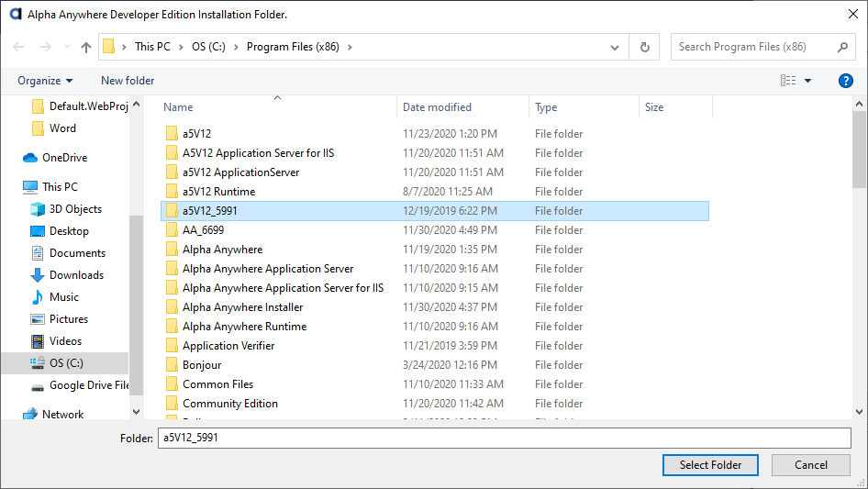This screenshot has width=868, height=489.
Task: Change view with the view icon
Action: (x=788, y=81)
